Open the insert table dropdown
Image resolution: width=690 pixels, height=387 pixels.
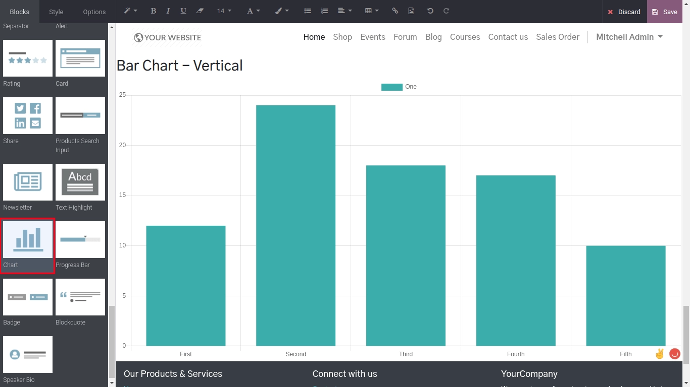[371, 11]
